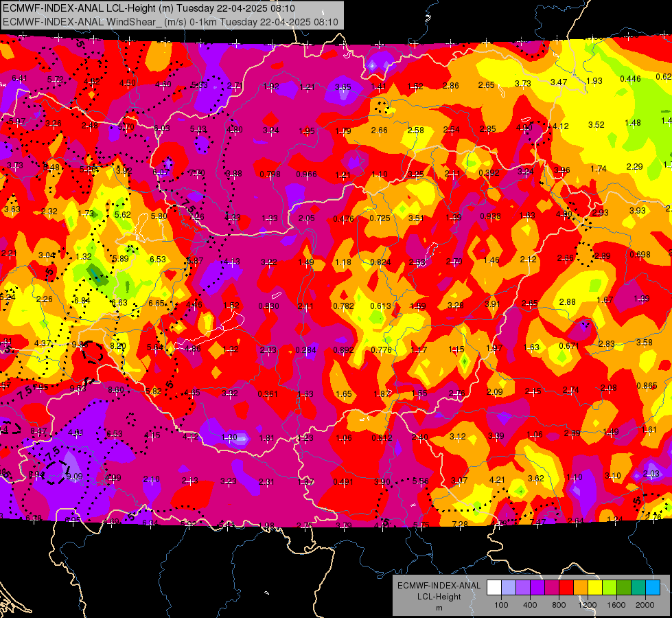Click the wind shear value '6.41' on the map
This screenshot has height=618, width=672.
coord(19,78)
